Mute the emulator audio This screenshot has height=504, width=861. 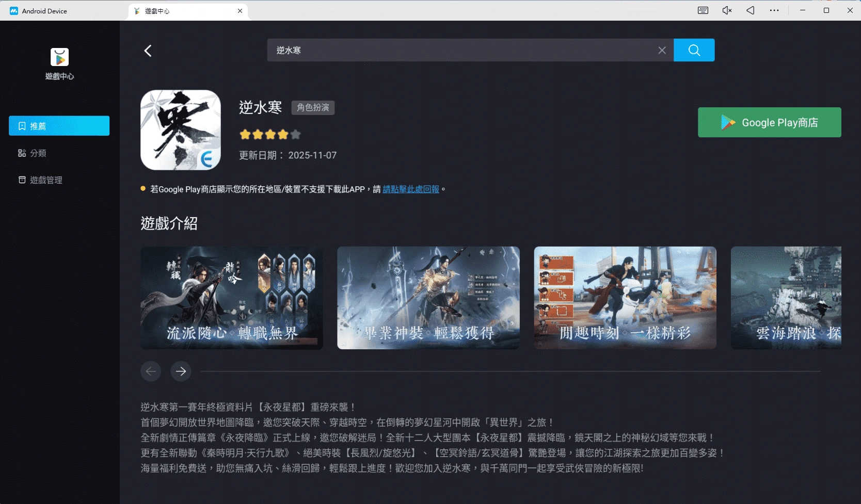[x=727, y=10]
